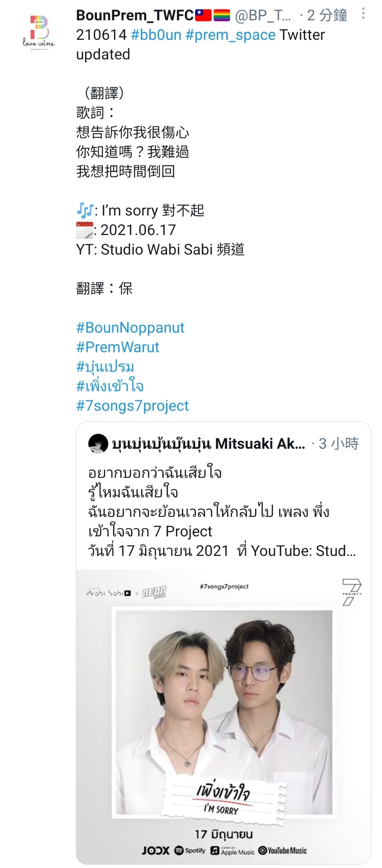382x868 pixels.
Task: Tap the YouTube Music logo on poster
Action: 282,850
